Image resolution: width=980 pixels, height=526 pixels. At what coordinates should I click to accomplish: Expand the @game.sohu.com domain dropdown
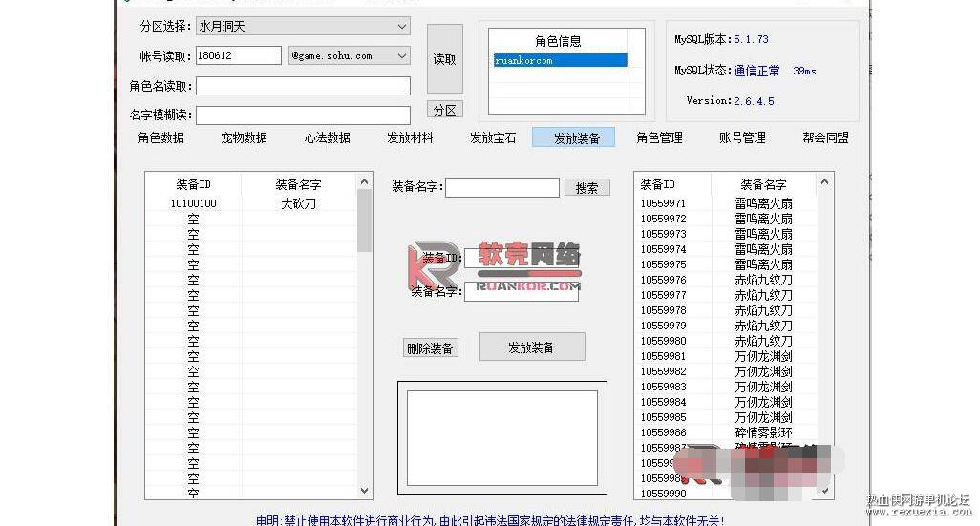(350, 55)
